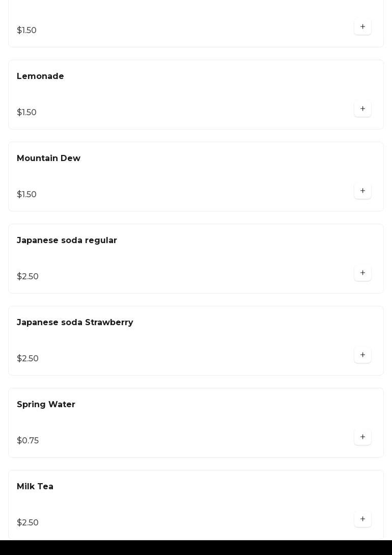Screen dimensions: 392x555
Task: Click the $1.50 price under Mountain Dew
Action: click(26, 195)
